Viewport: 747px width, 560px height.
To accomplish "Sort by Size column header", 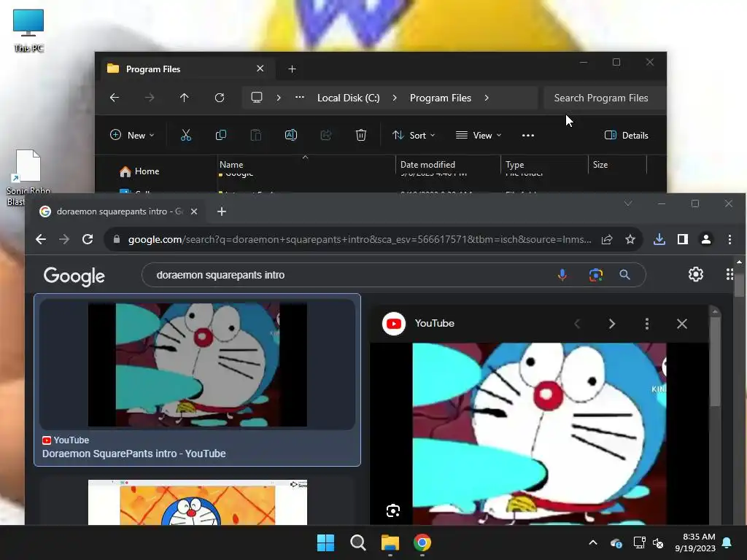I will 600,164.
